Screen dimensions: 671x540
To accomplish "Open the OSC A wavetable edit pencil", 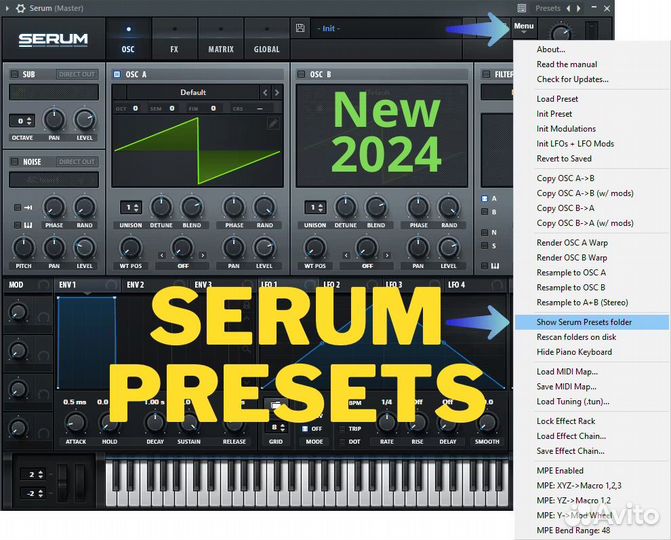I will pyautogui.click(x=273, y=124).
